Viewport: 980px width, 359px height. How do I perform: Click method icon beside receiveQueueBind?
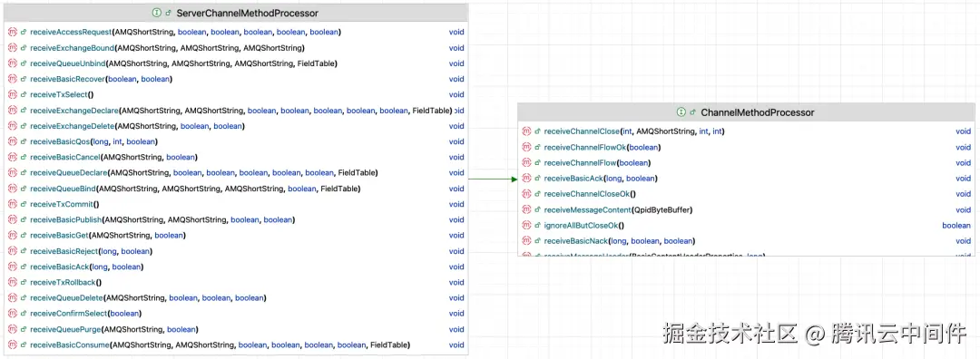point(13,188)
